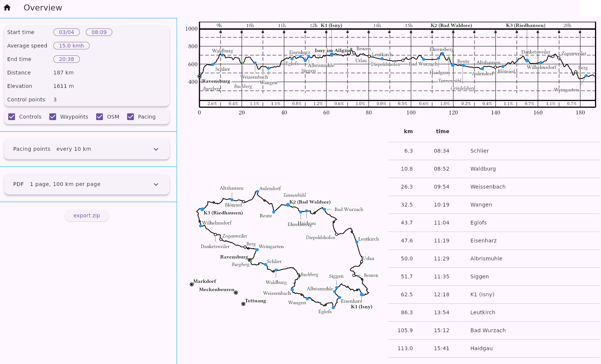Click the export zip button
Screen dimensions: 601x364
[87, 215]
